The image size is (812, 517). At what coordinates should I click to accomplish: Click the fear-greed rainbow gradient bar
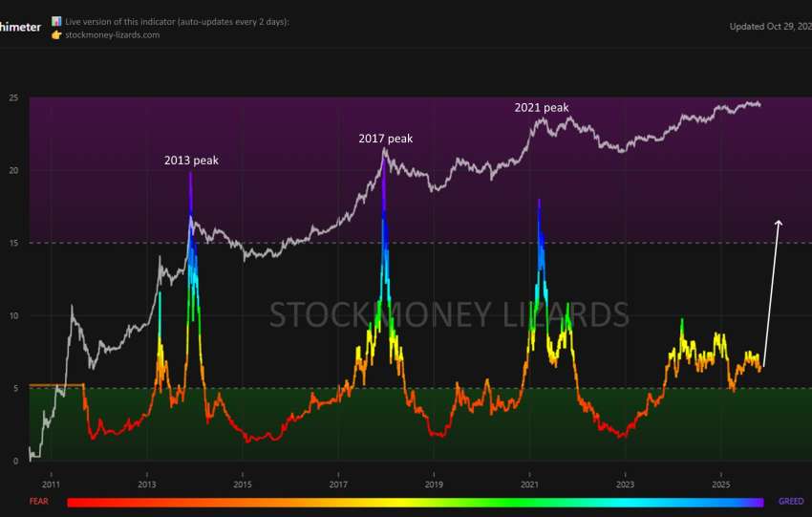tap(416, 501)
